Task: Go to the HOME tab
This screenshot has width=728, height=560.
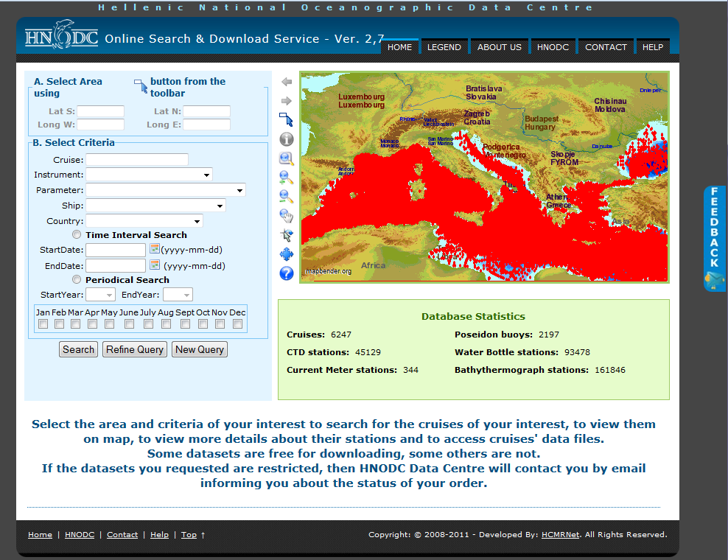Action: click(x=400, y=47)
